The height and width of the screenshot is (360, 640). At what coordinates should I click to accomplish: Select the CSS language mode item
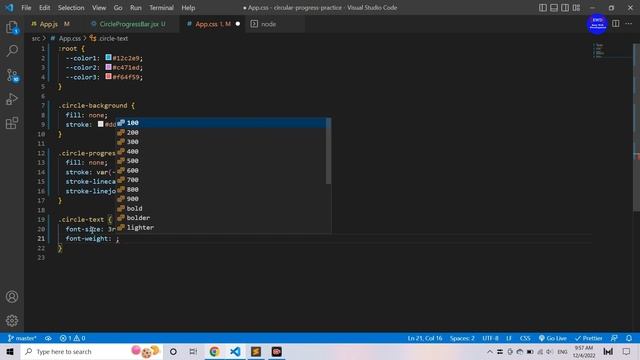coord(525,338)
